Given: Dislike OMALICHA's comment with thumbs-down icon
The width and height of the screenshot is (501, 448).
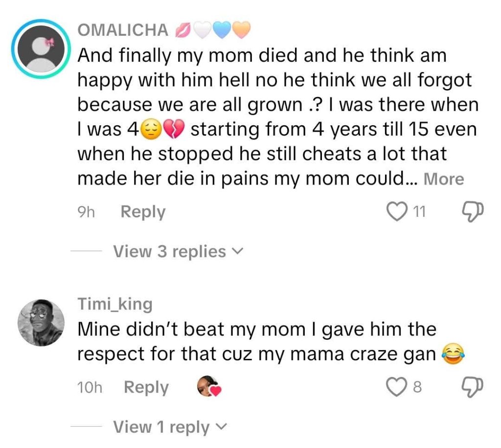Looking at the screenshot, I should point(472,212).
